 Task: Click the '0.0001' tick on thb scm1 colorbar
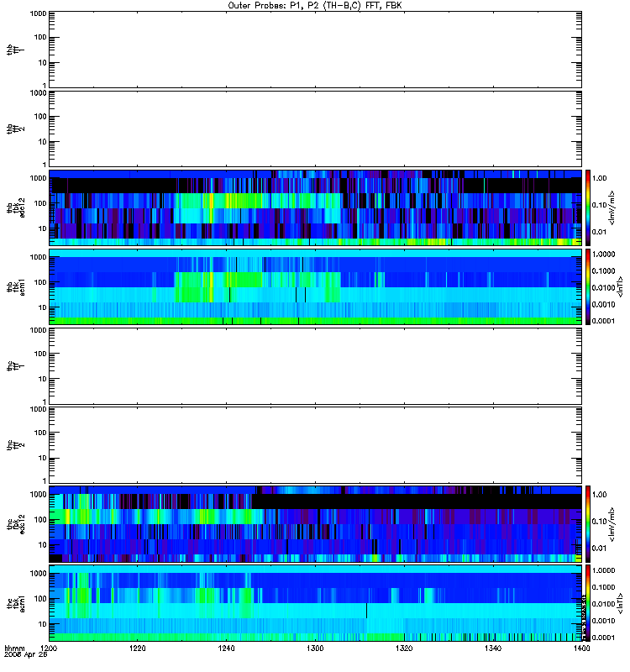point(603,321)
